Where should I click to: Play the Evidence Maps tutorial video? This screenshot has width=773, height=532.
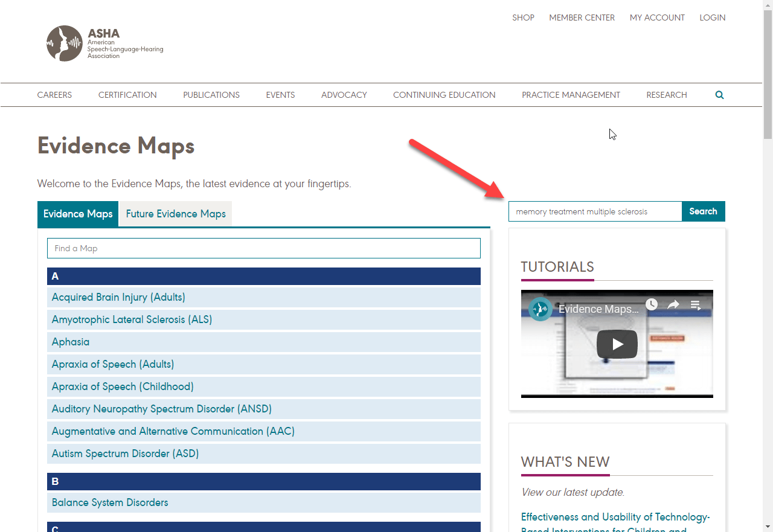tap(617, 344)
